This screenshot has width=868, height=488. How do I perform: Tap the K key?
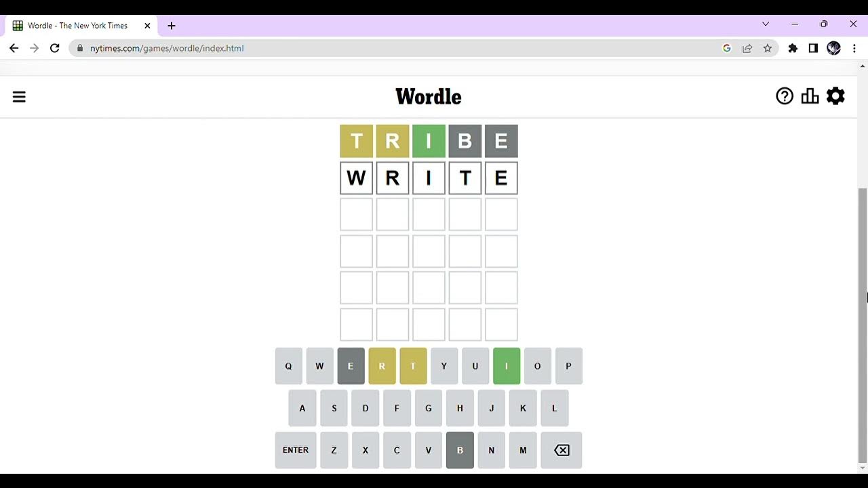(523, 408)
